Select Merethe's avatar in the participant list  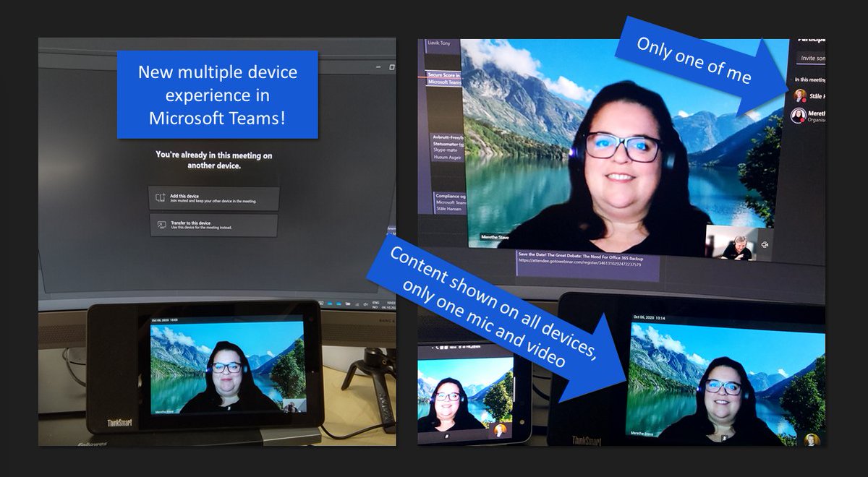(800, 116)
